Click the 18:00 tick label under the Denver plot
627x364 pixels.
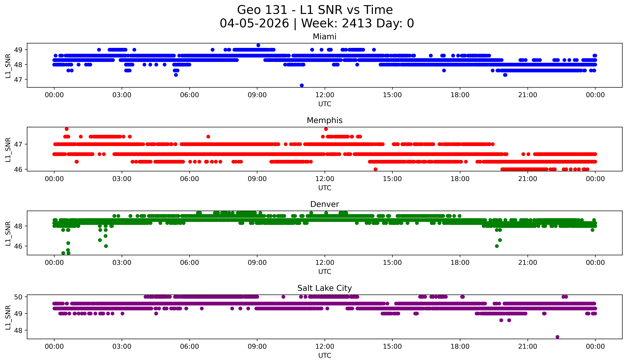coord(460,263)
